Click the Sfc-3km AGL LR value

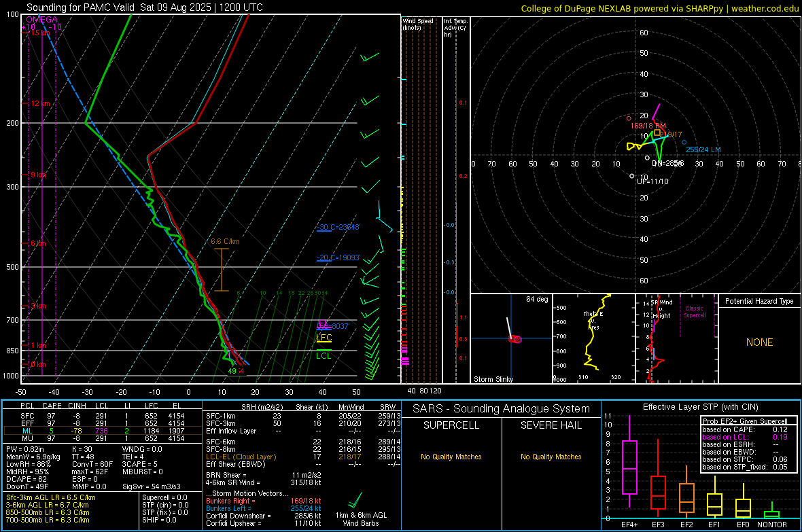click(51, 498)
